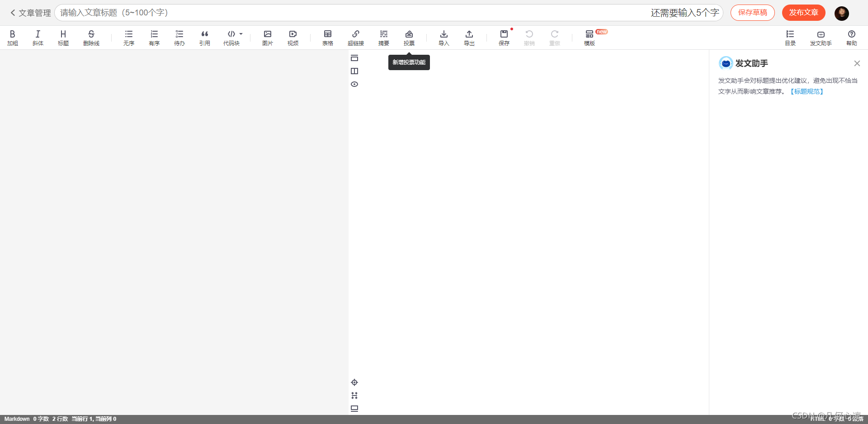
Task: Add article summary (摘要)
Action: point(384,38)
